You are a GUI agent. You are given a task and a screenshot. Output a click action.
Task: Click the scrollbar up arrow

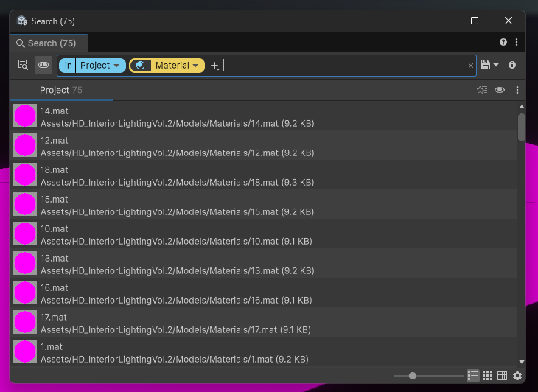522,107
